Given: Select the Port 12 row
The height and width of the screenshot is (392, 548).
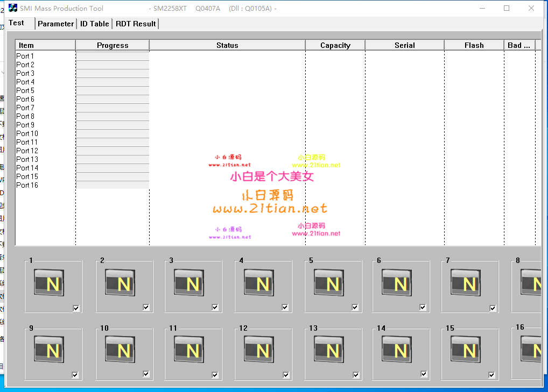Looking at the screenshot, I should [27, 151].
